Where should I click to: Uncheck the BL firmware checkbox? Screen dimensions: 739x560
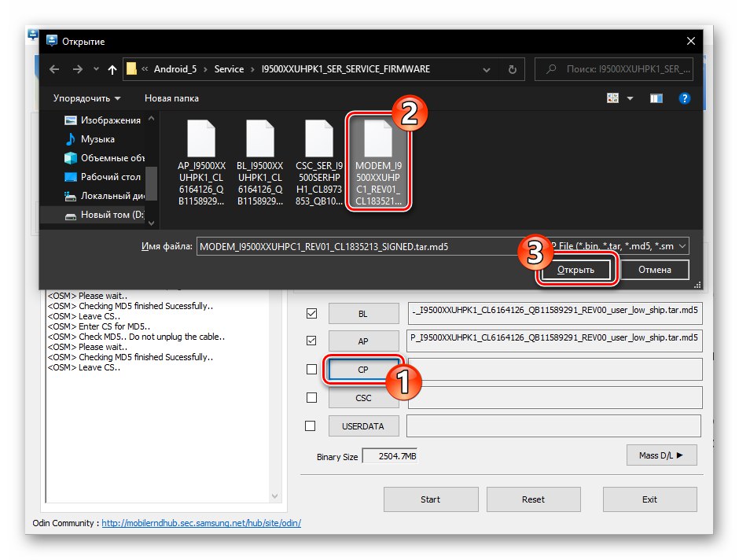(x=311, y=313)
